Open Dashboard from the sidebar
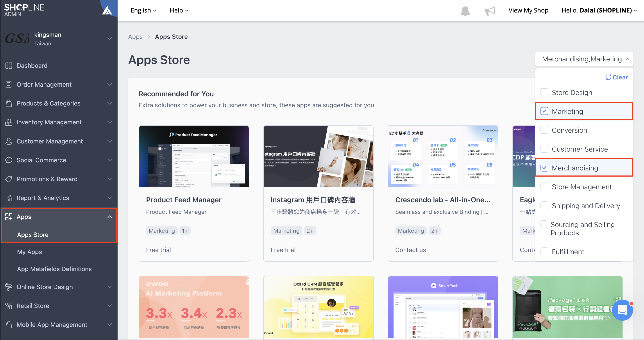 (32, 66)
